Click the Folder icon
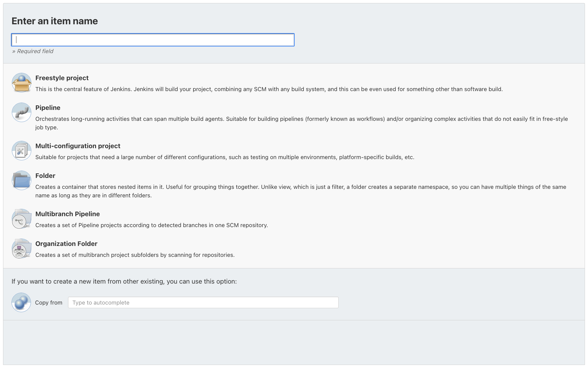 [21, 180]
